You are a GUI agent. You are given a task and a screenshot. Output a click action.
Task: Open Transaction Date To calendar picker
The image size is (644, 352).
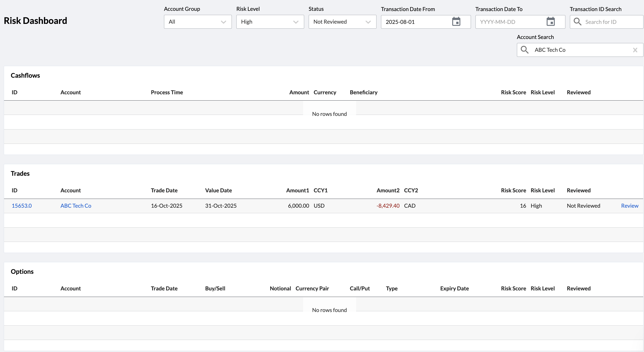(x=551, y=22)
